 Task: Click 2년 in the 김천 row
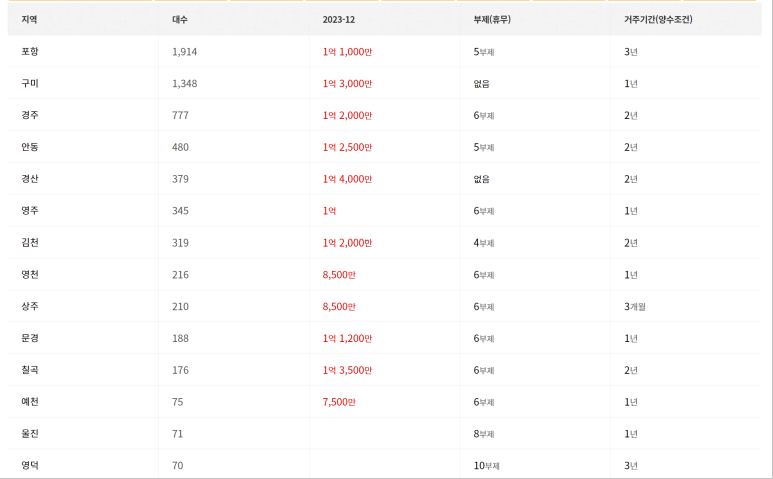(631, 243)
